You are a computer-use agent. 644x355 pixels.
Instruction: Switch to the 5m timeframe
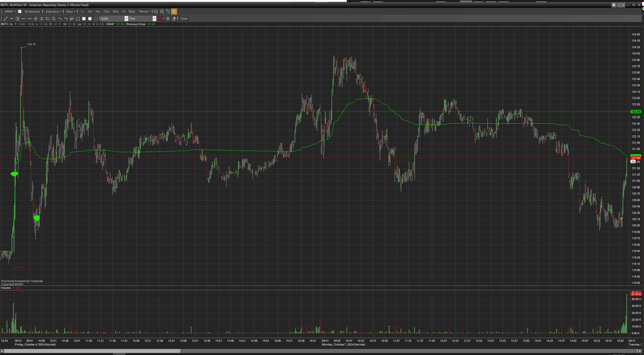pos(98,12)
